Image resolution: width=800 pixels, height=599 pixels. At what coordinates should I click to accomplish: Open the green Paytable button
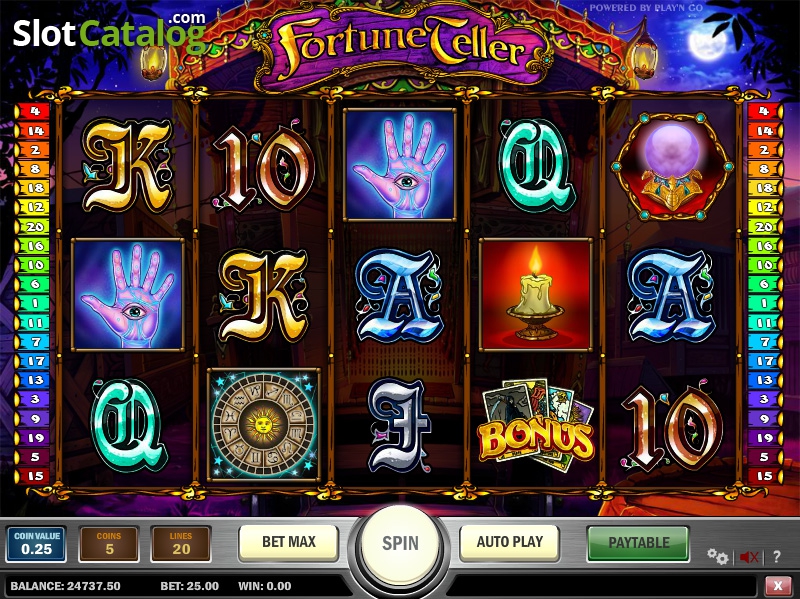click(x=638, y=543)
